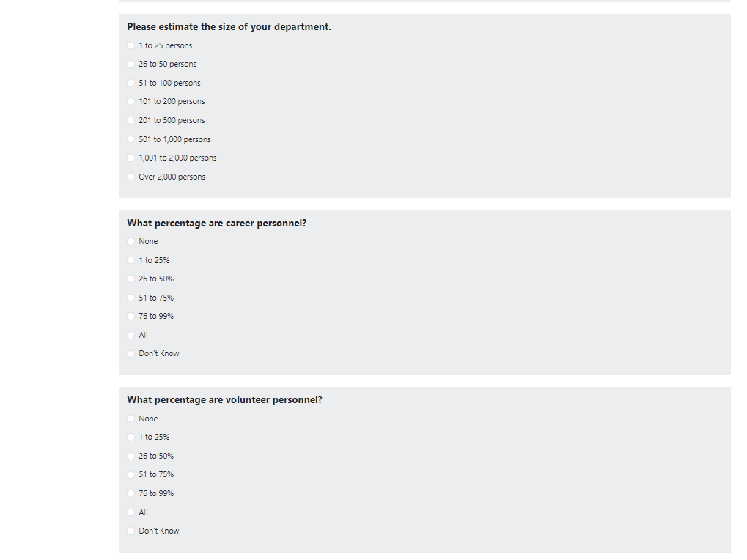Select '1 to 25%' for career personnel
Screen dimensions: 747x560
(131, 260)
